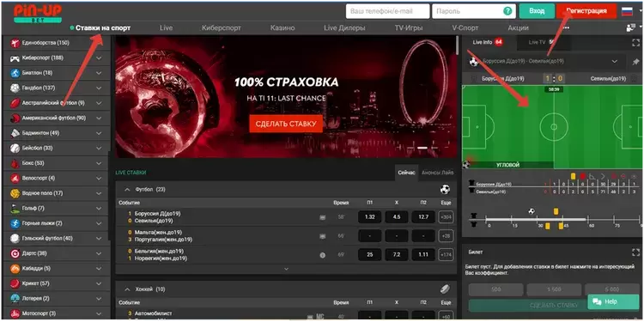Select odds 1.32 for Боруссия Д win
Viewport: 644px width, 322px height.
(369, 217)
